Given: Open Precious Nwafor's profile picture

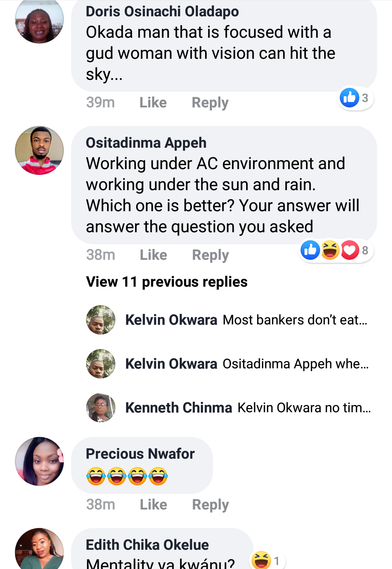Looking at the screenshot, I should pos(39,461).
